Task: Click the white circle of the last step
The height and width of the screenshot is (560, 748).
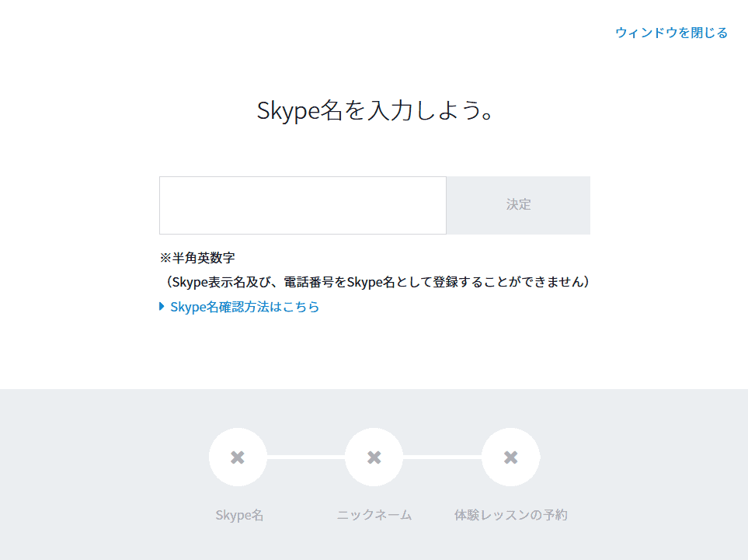Action: (x=511, y=457)
